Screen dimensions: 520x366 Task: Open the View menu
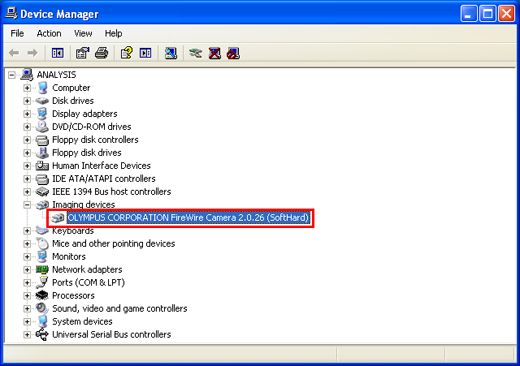[83, 33]
